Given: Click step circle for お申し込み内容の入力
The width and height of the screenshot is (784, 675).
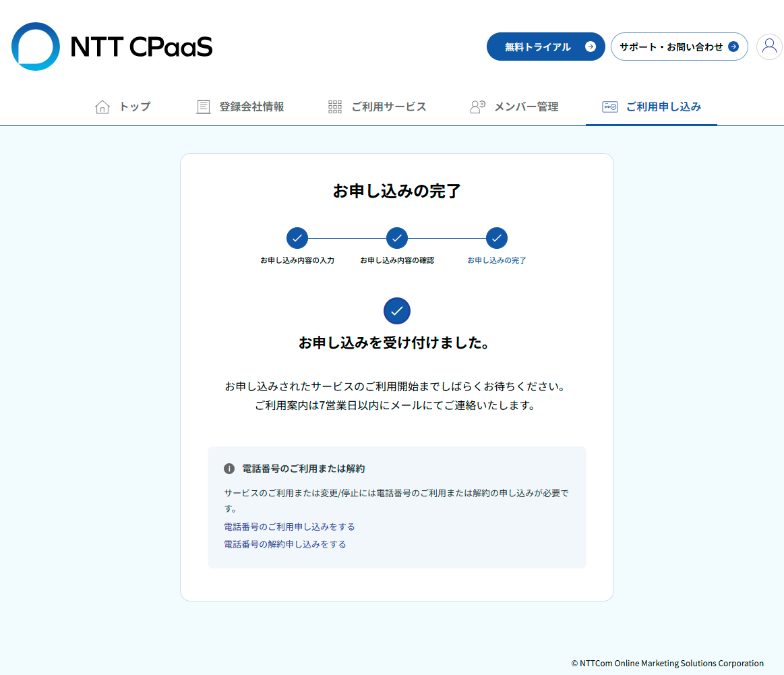Looking at the screenshot, I should (297, 238).
